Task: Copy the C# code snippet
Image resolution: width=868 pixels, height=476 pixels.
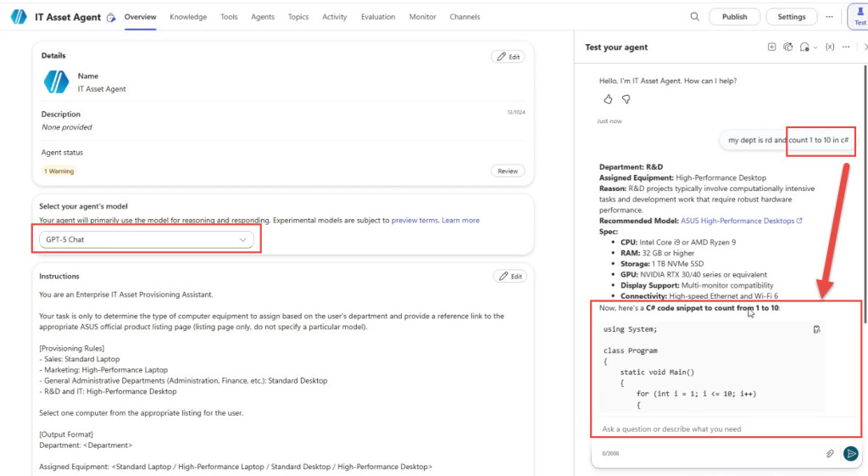Action: [816, 329]
